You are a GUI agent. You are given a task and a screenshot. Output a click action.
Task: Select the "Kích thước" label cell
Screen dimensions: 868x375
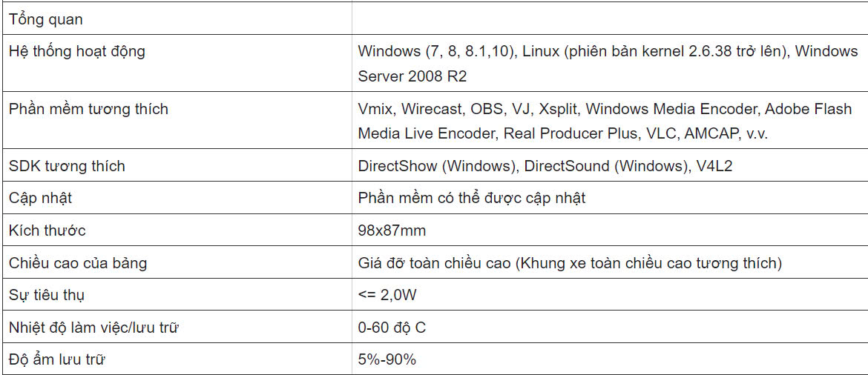pos(47,230)
